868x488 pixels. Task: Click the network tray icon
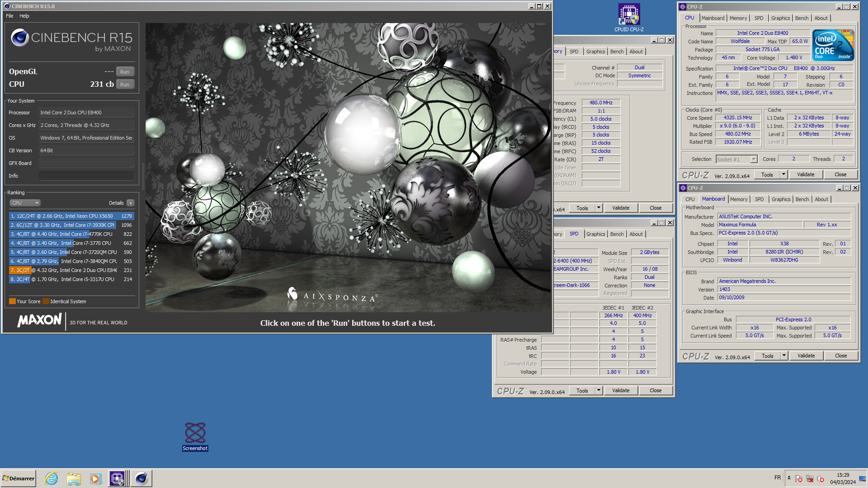(810, 479)
